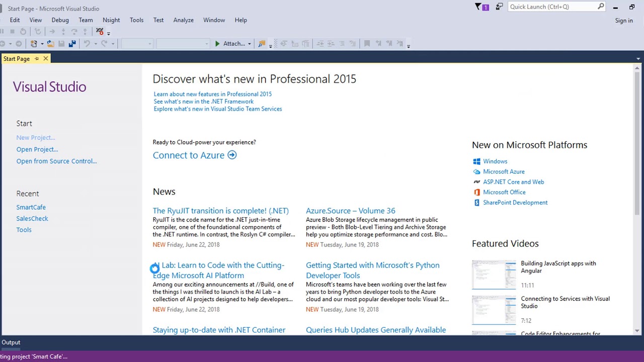
Task: Open the document tab list dropdown arrow
Action: [637, 59]
